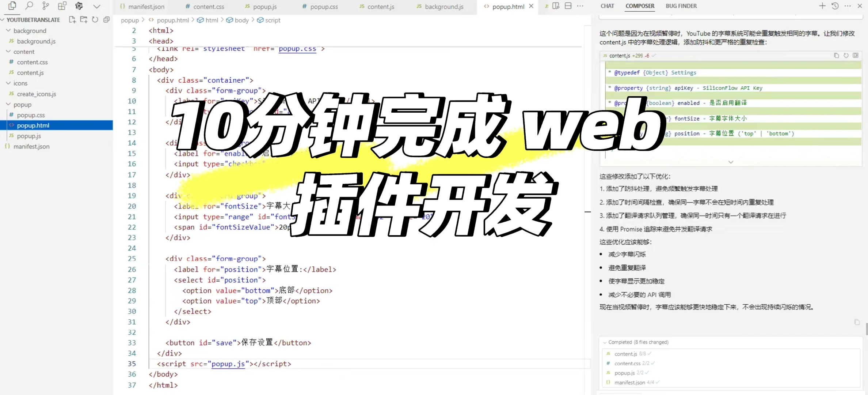Collapse folders using Collapse All icon
Image resolution: width=868 pixels, height=395 pixels.
coord(106,20)
